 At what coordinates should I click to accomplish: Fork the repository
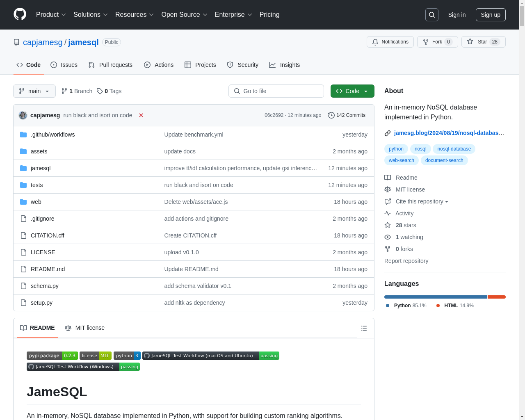(437, 42)
